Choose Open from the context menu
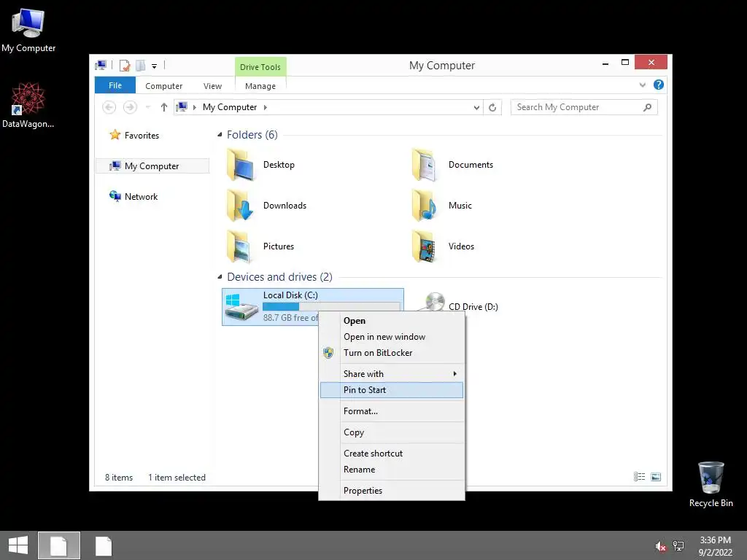 click(x=355, y=321)
